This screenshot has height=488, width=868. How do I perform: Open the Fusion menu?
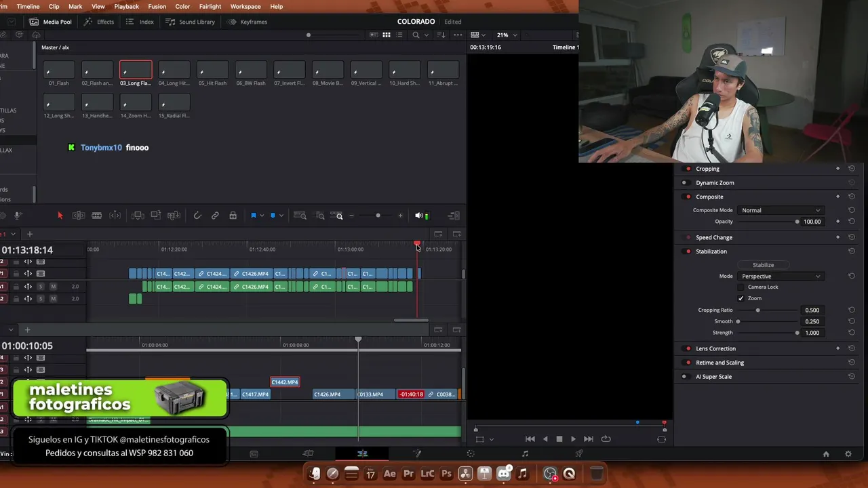[157, 6]
